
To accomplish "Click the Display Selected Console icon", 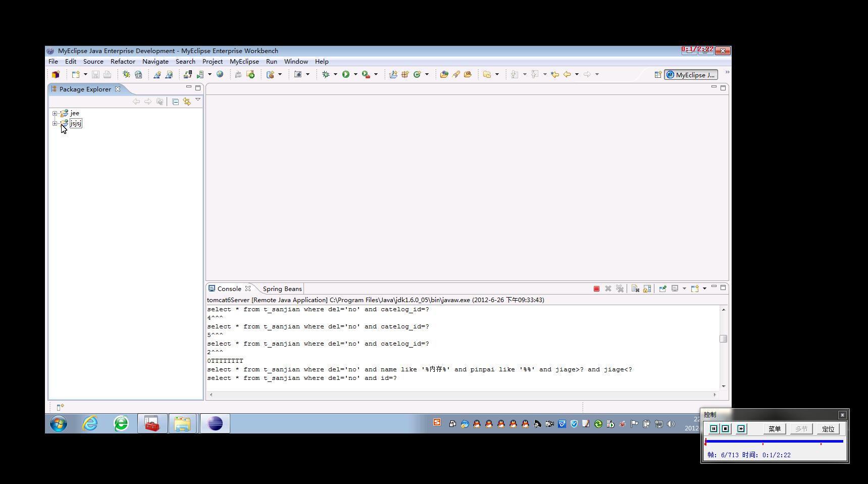I will 675,289.
